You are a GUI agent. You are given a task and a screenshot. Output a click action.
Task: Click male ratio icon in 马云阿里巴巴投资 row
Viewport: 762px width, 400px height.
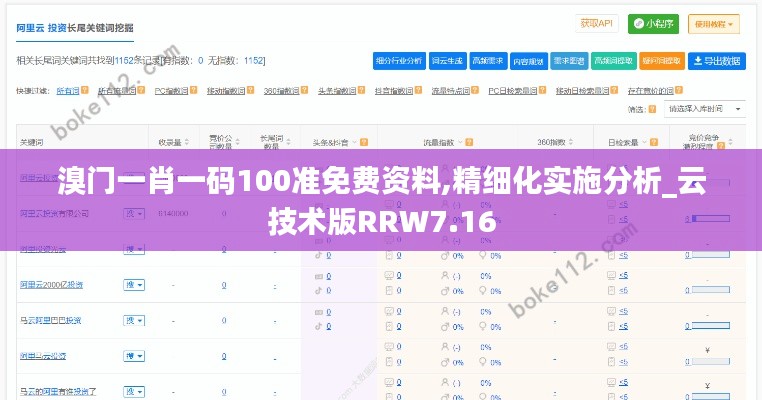[445, 327]
